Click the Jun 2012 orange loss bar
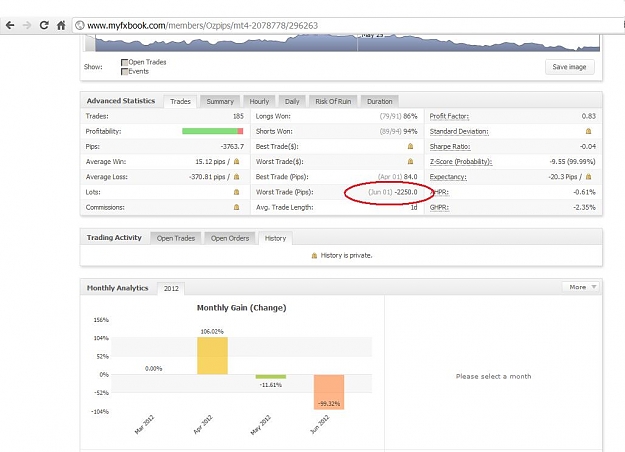Image resolution: width=625 pixels, height=452 pixels. (329, 392)
